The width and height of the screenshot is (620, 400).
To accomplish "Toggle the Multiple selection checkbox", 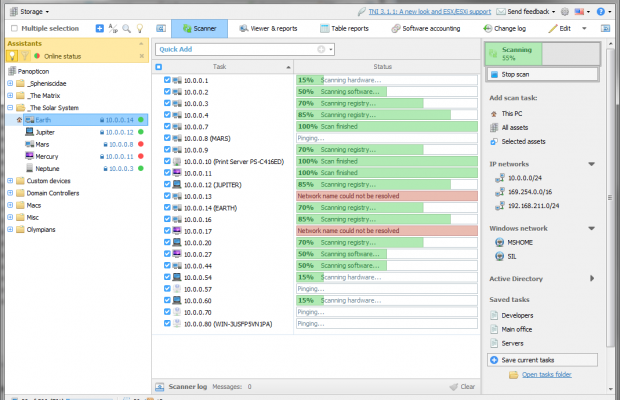I will [x=14, y=29].
